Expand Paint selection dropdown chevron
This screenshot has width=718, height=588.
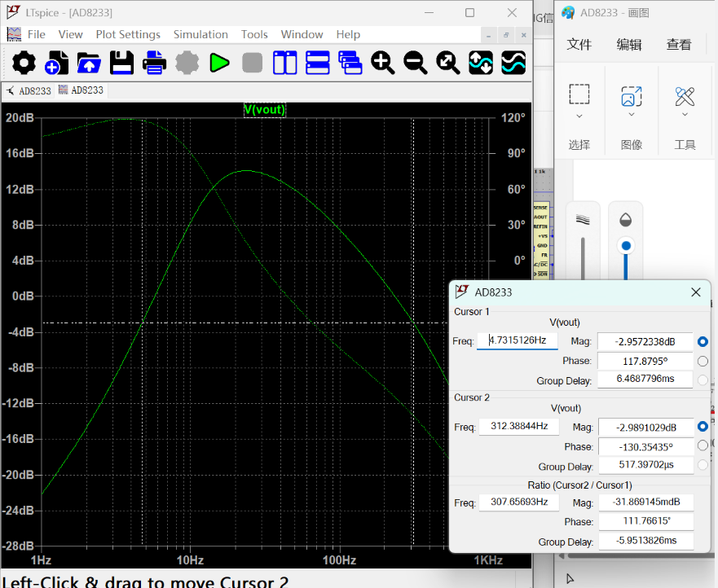tap(579, 116)
